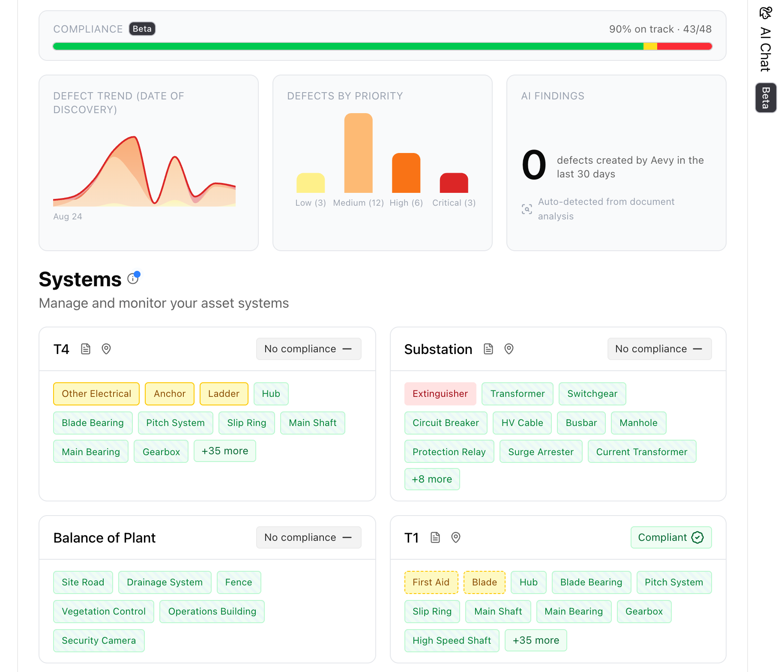The height and width of the screenshot is (672, 784).
Task: Click the compliance progress bar red segment
Action: 685,46
